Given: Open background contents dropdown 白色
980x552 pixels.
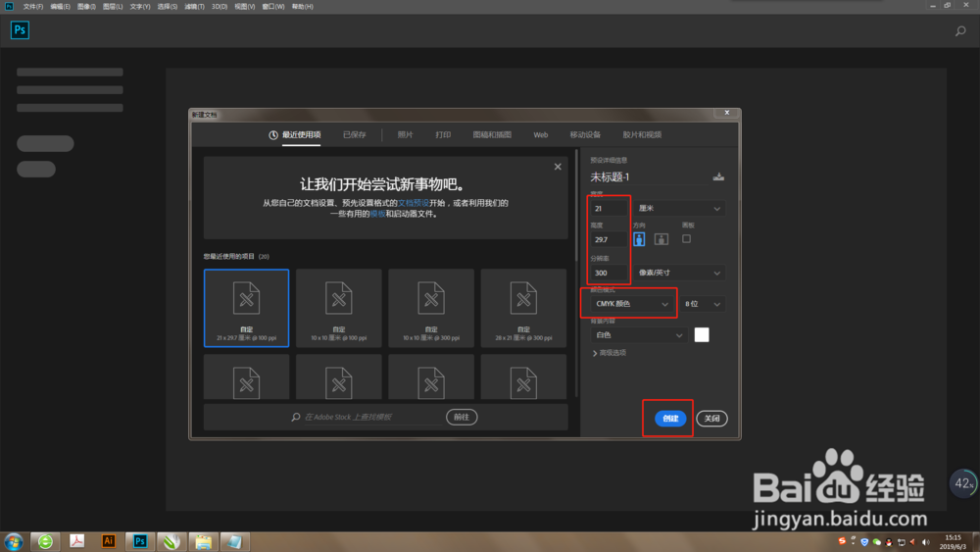Looking at the screenshot, I should coord(639,335).
